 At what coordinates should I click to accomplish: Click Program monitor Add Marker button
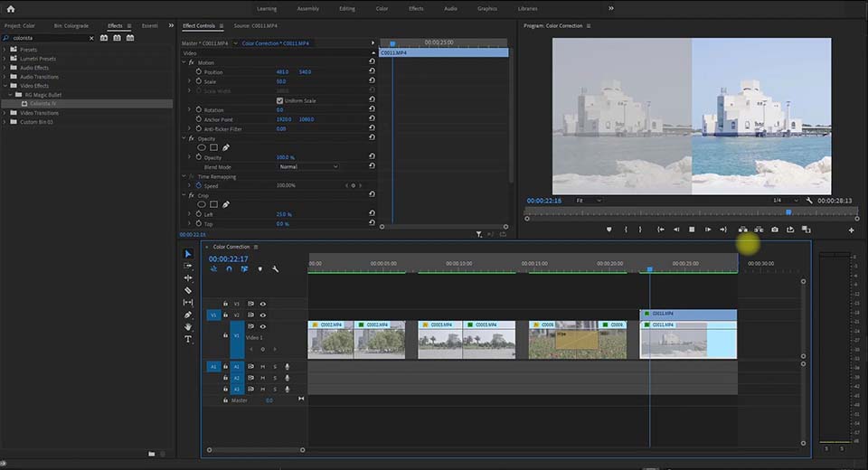tap(609, 230)
